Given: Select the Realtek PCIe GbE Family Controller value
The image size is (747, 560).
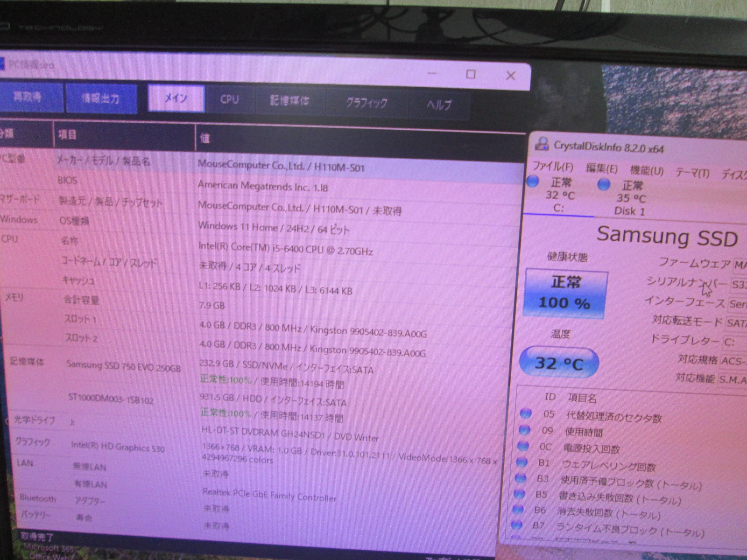Looking at the screenshot, I should point(269,495).
